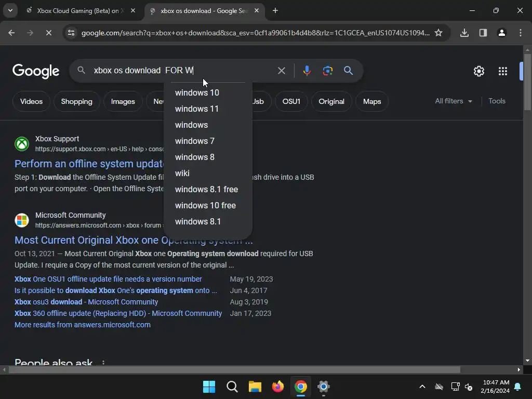
Task: Open the Windows Start menu
Action: click(x=209, y=387)
